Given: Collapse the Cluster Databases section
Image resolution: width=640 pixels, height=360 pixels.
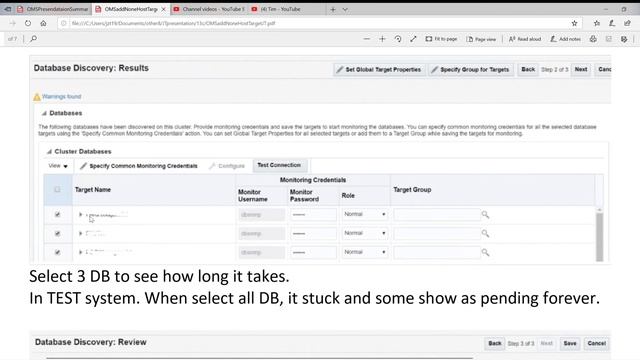Looking at the screenshot, I should [49, 151].
